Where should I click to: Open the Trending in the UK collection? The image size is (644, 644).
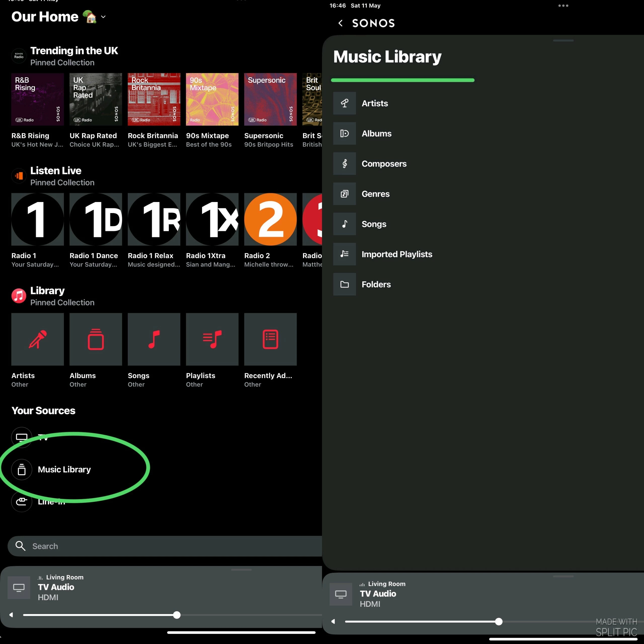(74, 51)
